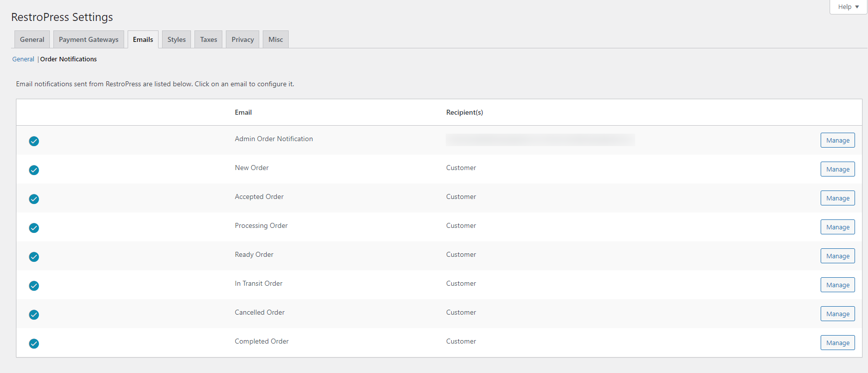Manage the Ready Order email

(x=838, y=256)
